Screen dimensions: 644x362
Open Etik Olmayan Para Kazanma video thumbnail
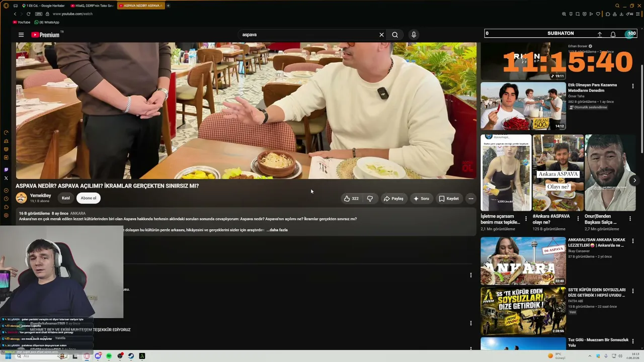click(523, 106)
